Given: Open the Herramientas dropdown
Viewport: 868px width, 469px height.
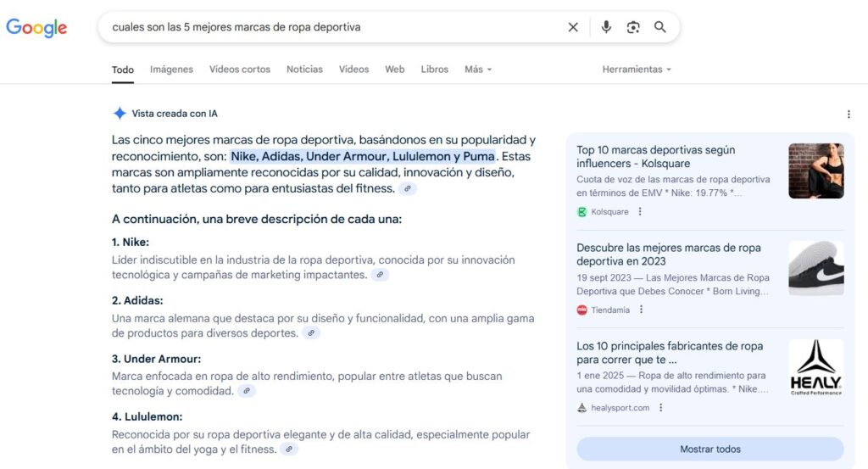Looking at the screenshot, I should 637,70.
